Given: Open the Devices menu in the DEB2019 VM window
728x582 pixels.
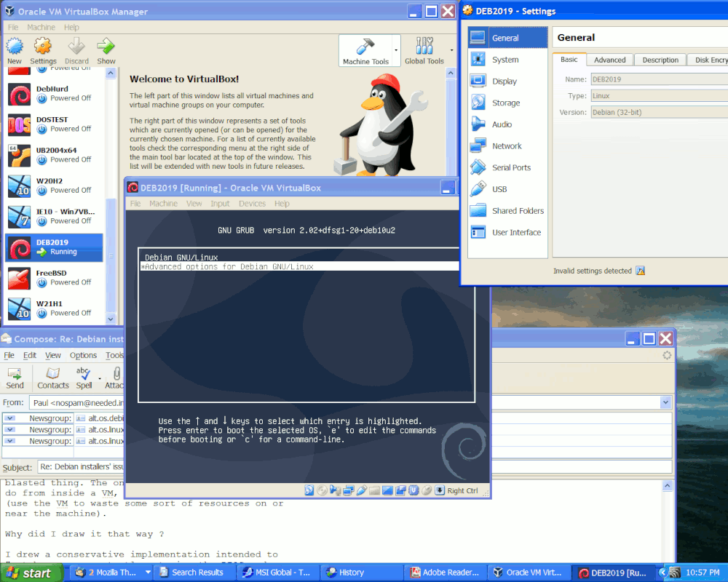Looking at the screenshot, I should [x=252, y=203].
